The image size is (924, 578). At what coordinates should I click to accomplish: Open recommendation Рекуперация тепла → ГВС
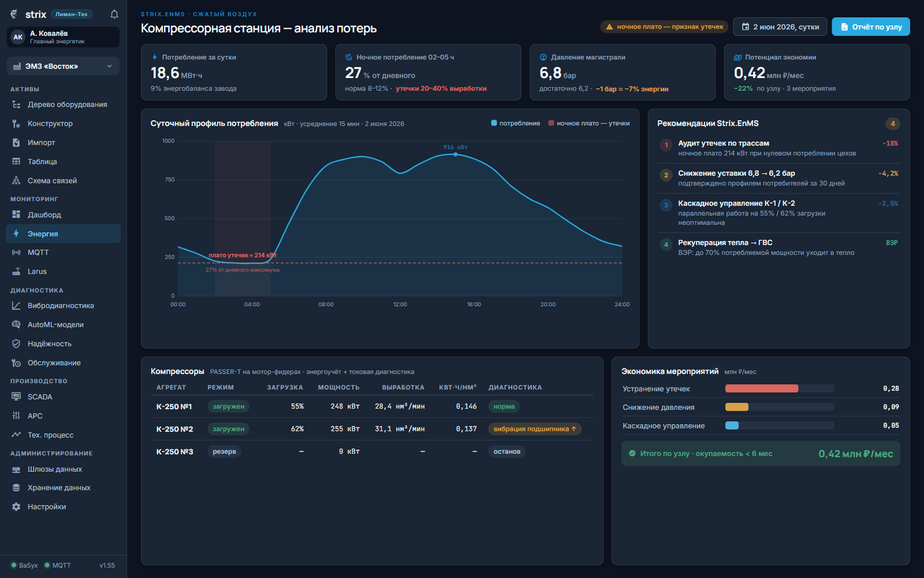[x=778, y=247]
